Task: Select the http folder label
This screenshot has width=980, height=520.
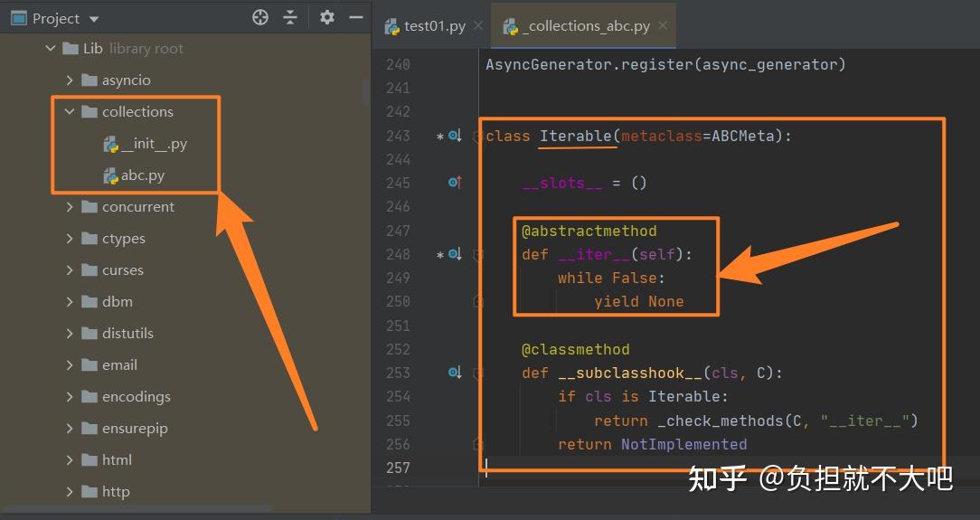Action: click(116, 491)
